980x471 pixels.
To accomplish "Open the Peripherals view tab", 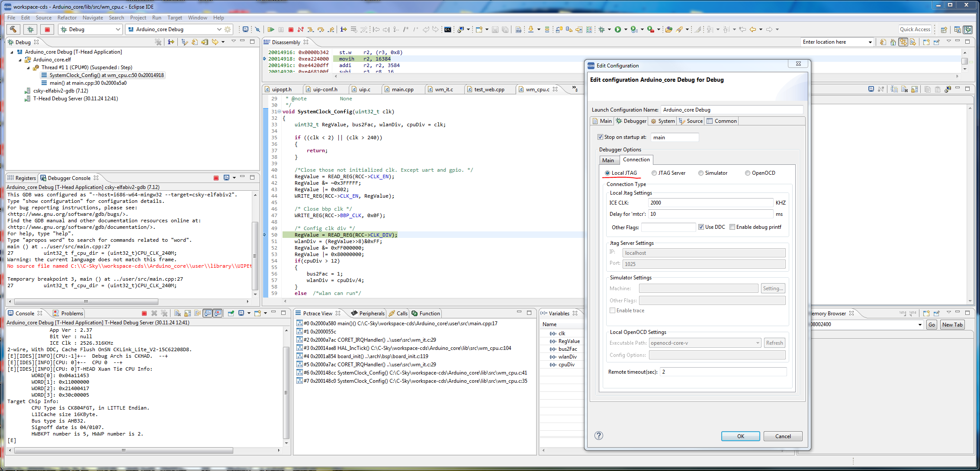I will (x=368, y=314).
